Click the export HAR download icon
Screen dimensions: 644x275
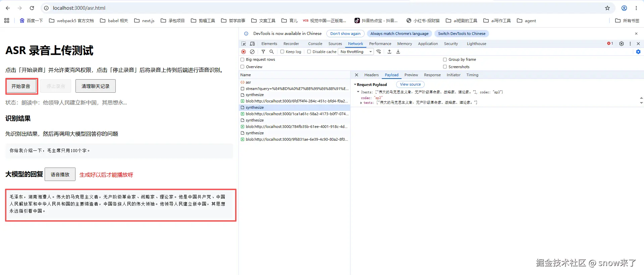(398, 52)
